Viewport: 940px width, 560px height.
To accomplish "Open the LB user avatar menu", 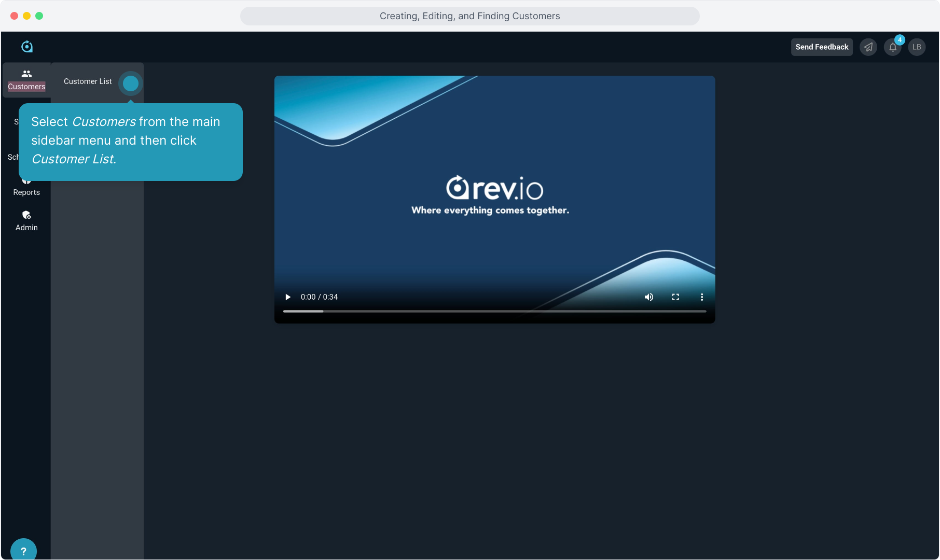I will [917, 47].
